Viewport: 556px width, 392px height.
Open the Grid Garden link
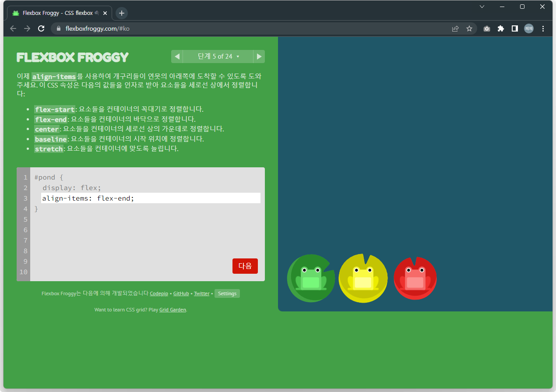[172, 310]
